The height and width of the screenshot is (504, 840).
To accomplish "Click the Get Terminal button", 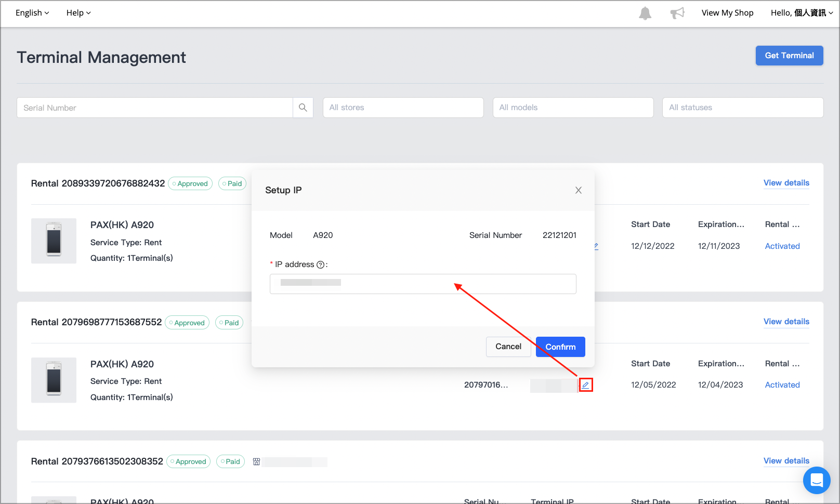I will [x=790, y=56].
